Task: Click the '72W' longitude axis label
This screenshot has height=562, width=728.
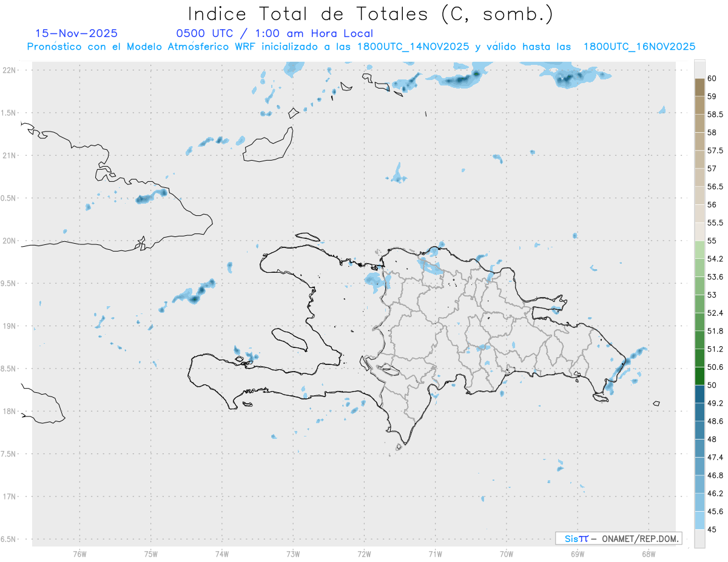Action: tap(364, 554)
